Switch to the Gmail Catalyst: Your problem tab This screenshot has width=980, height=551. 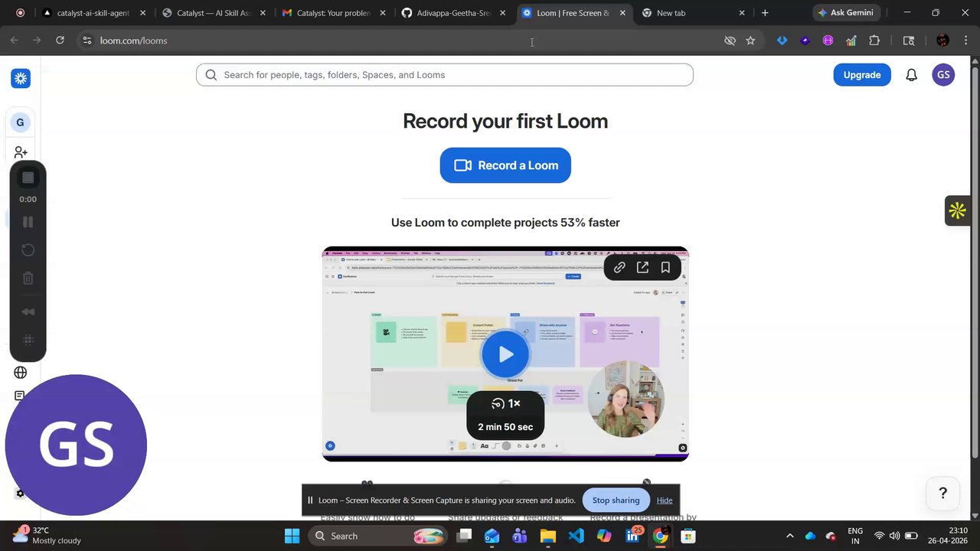(333, 13)
